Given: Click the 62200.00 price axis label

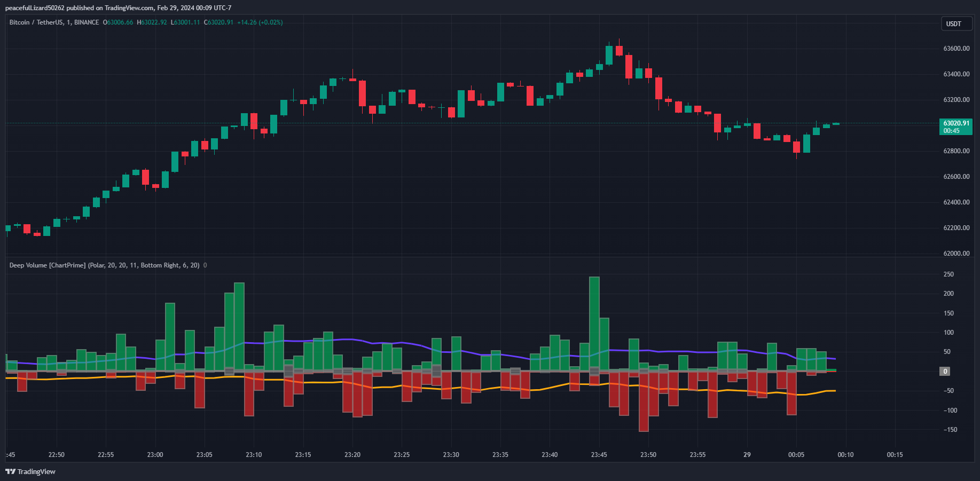Looking at the screenshot, I should click(x=957, y=228).
